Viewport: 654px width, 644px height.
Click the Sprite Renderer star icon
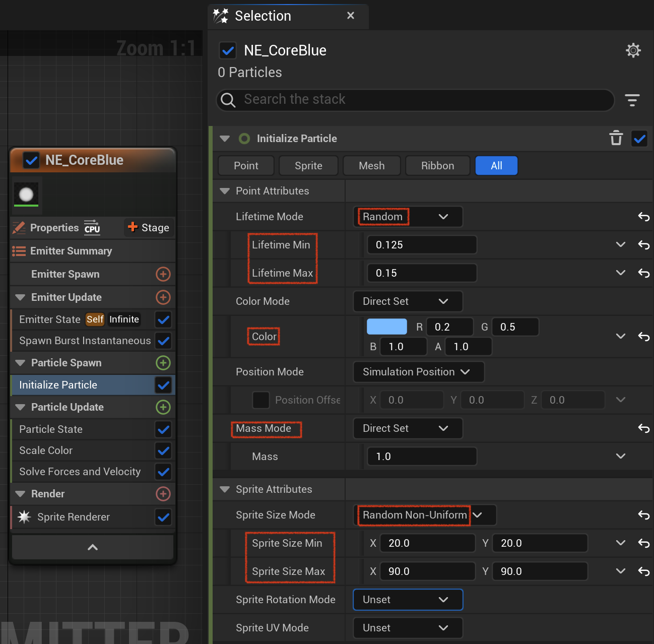(x=24, y=517)
